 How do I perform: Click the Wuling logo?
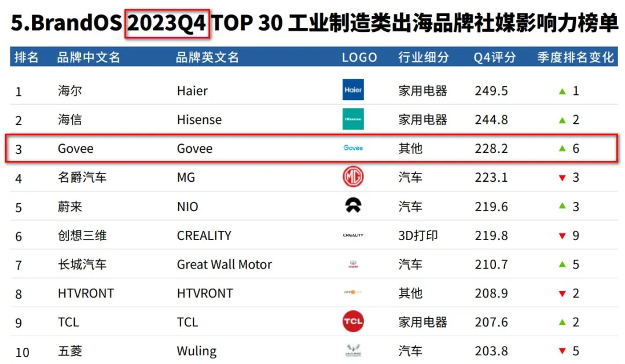pos(353,351)
